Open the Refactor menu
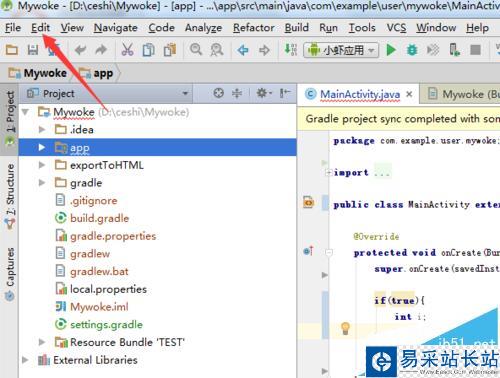500x378 pixels. 254,28
